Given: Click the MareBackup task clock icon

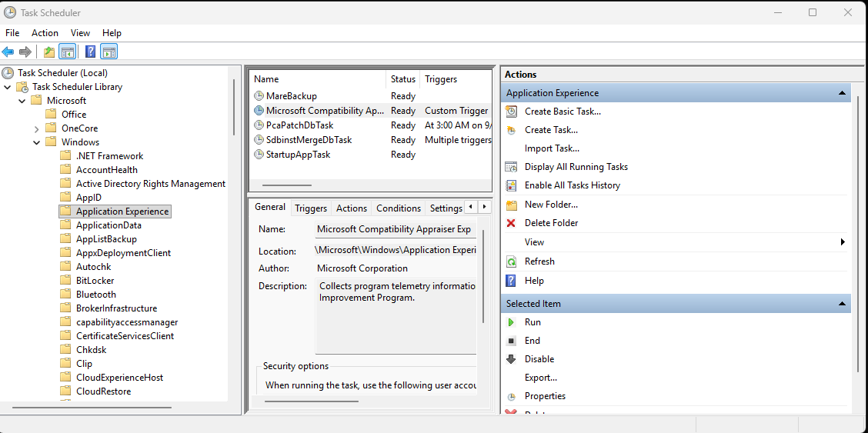Looking at the screenshot, I should 259,95.
